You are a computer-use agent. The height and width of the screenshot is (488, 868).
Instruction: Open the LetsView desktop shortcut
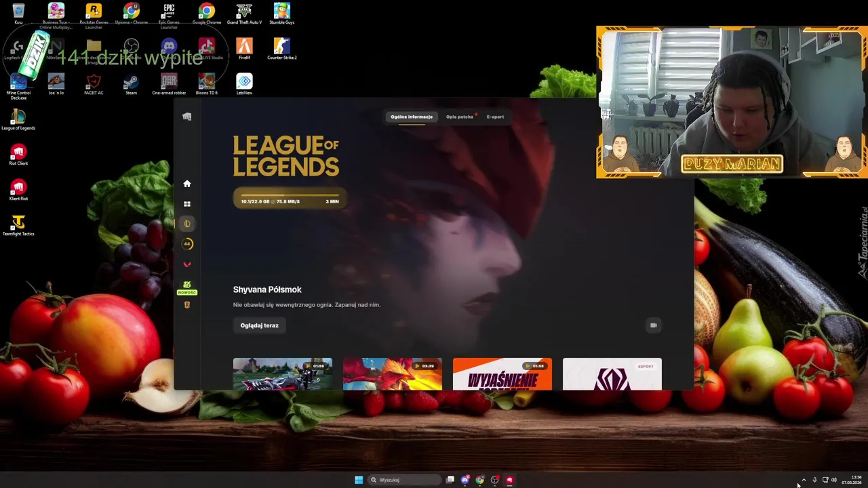[x=244, y=84]
